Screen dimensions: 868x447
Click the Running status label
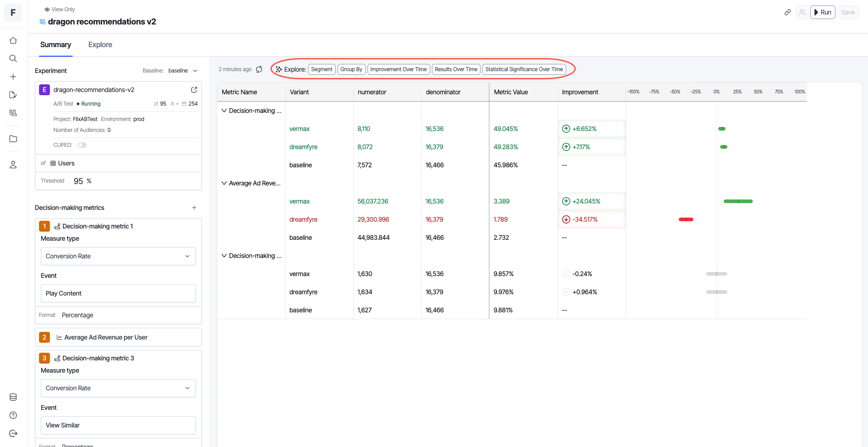pyautogui.click(x=91, y=104)
